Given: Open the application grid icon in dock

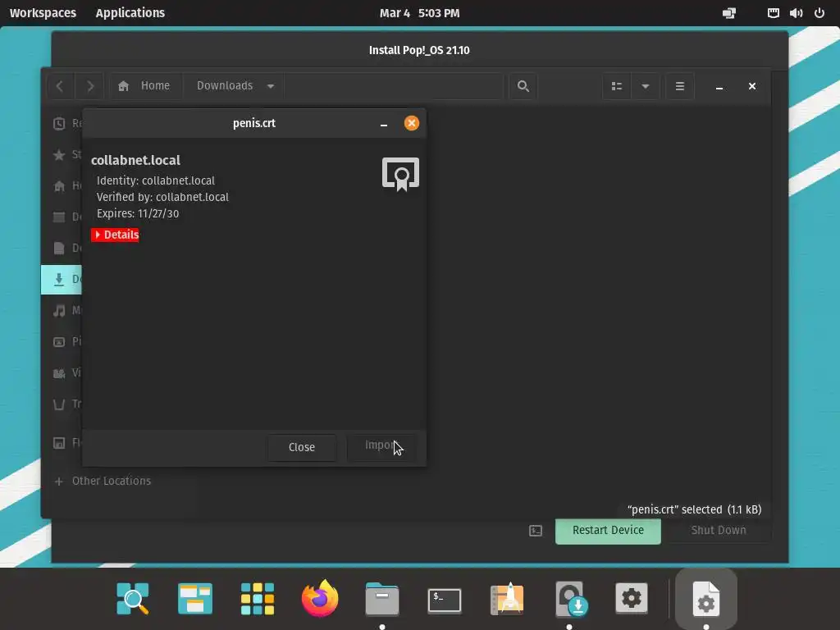Looking at the screenshot, I should (257, 599).
